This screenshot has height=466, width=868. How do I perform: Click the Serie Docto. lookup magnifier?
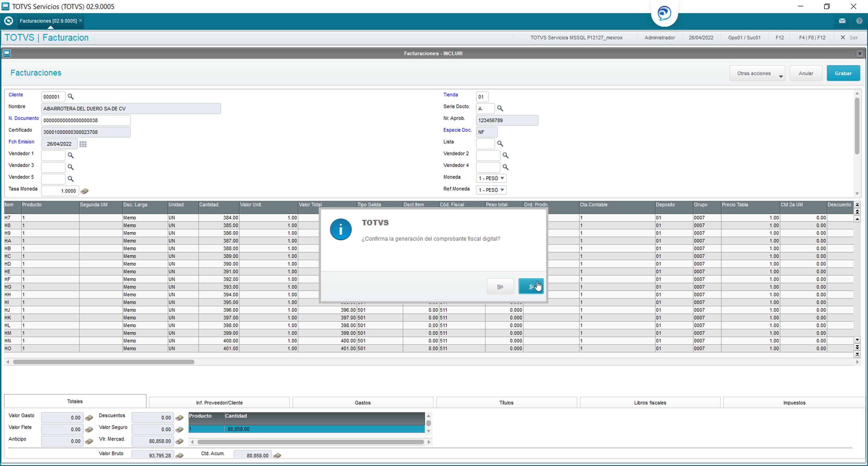pyautogui.click(x=500, y=108)
